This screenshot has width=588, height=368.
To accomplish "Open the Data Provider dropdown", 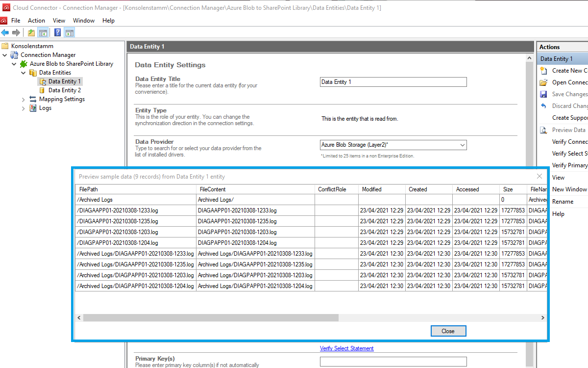I will coord(462,145).
